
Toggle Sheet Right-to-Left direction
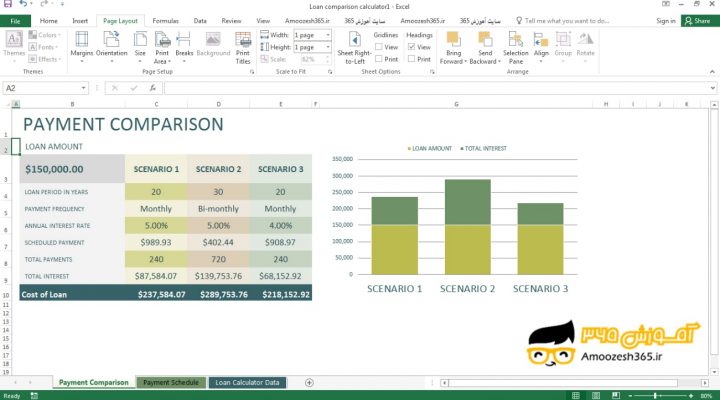click(354, 48)
